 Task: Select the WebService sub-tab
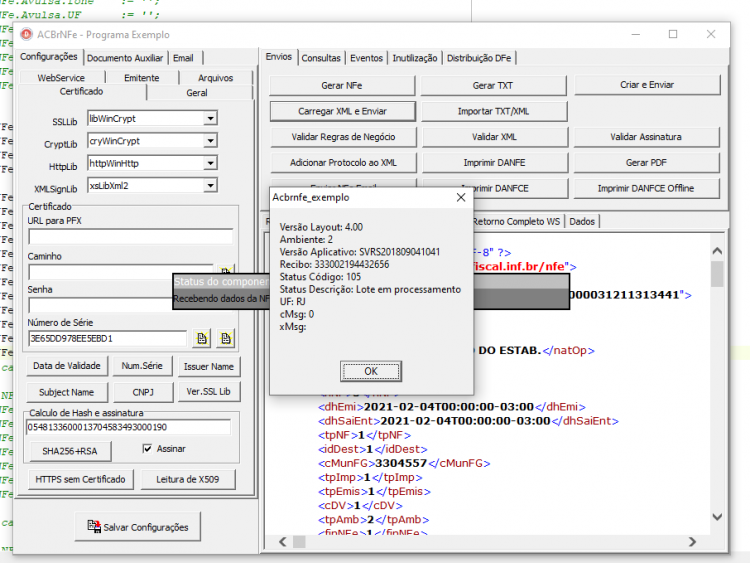61,77
